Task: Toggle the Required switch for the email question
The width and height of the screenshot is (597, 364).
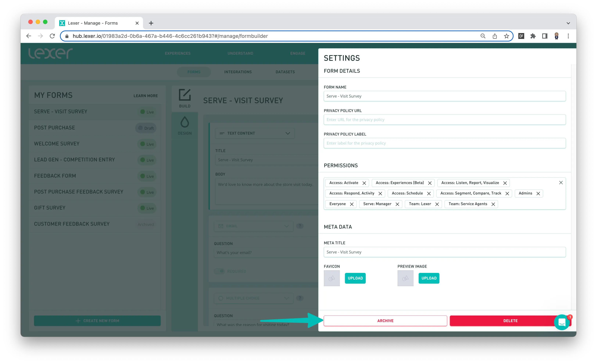Action: pos(219,271)
